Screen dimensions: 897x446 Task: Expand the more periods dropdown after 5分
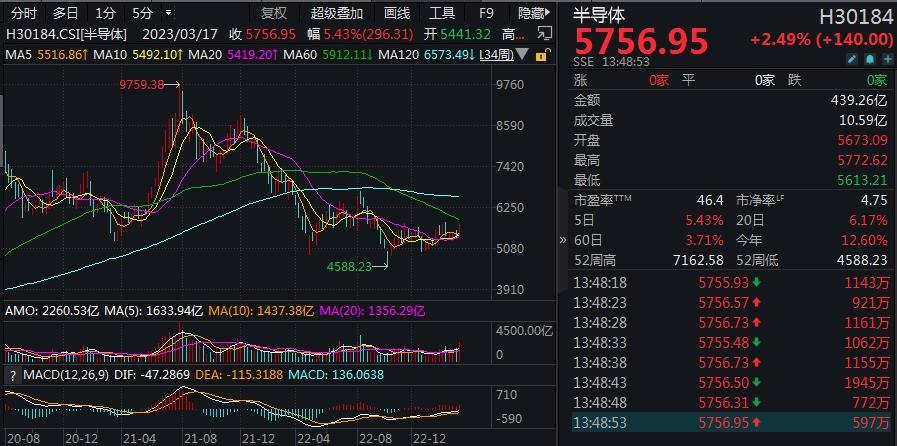point(168,13)
